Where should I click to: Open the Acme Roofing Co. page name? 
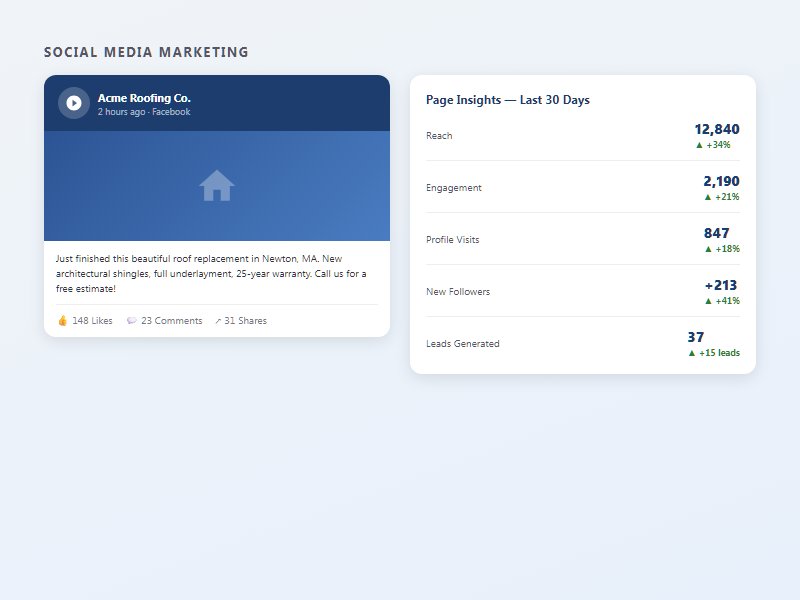[144, 98]
